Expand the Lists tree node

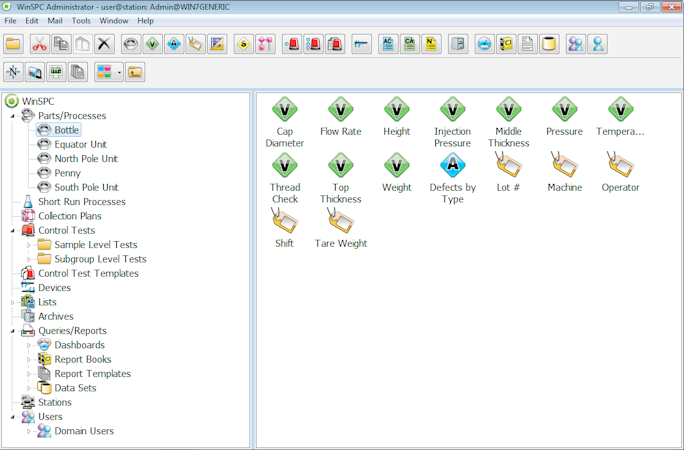point(13,302)
